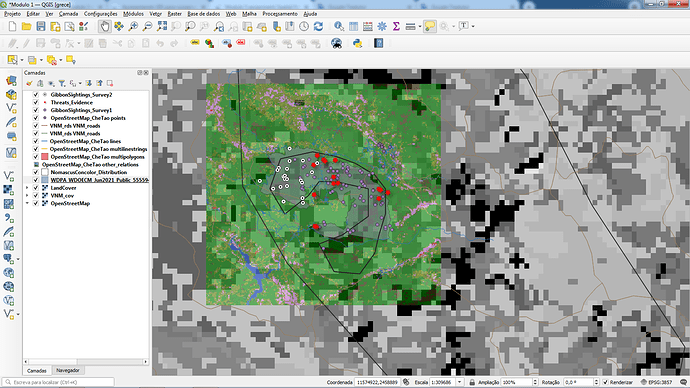Click the Zoom In magnifier tool
690x388 pixels.
click(x=133, y=26)
